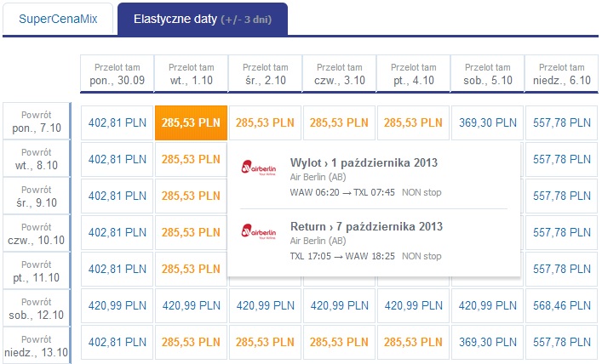Select 420,99 PLN under wt., 1.10 departure
Viewport: 602px width, 364px height.
(192, 305)
